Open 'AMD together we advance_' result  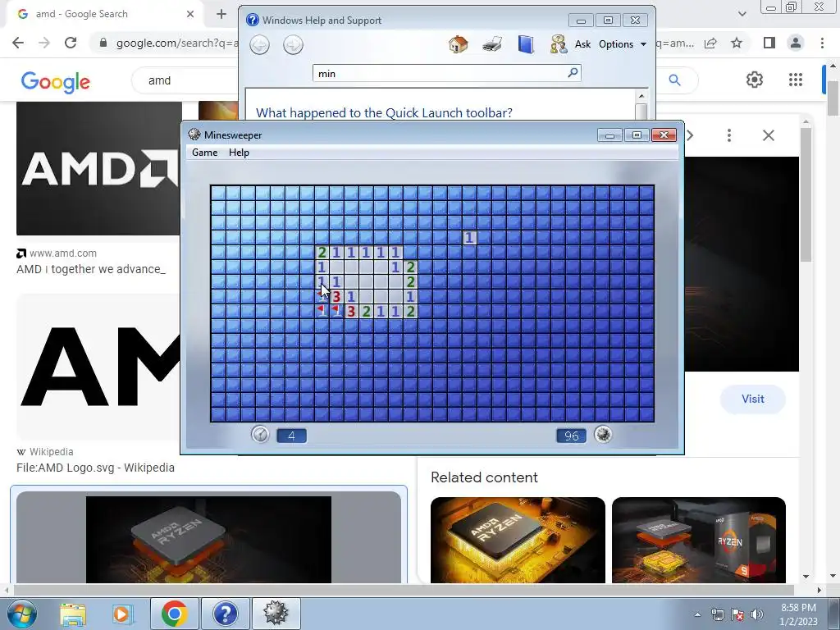(x=91, y=269)
